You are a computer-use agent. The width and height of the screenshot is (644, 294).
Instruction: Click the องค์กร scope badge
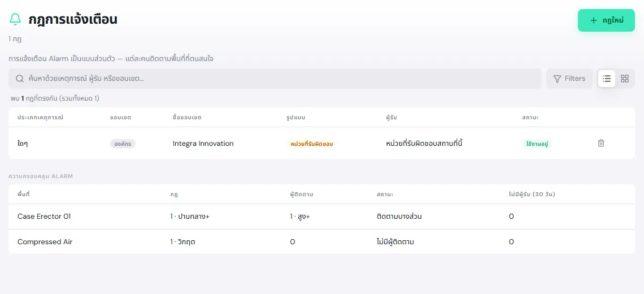(x=123, y=144)
